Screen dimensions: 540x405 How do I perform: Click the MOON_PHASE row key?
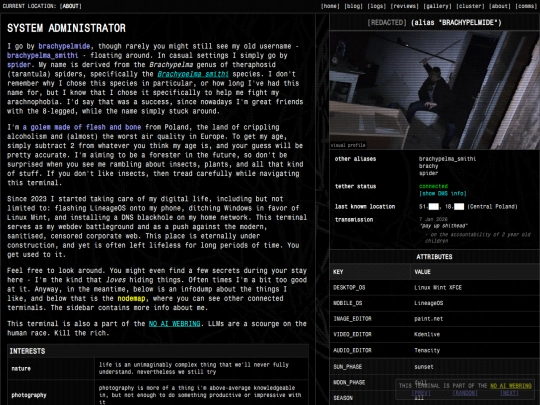coord(349,383)
